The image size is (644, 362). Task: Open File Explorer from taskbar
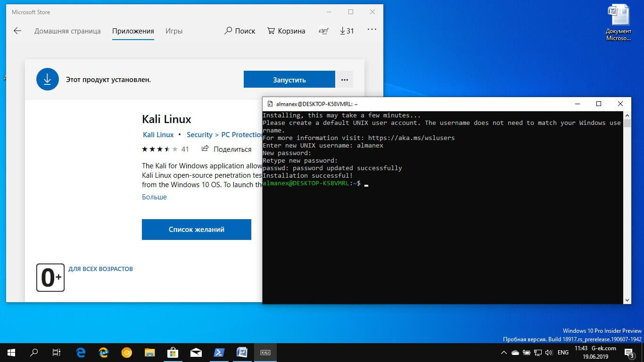(x=149, y=352)
